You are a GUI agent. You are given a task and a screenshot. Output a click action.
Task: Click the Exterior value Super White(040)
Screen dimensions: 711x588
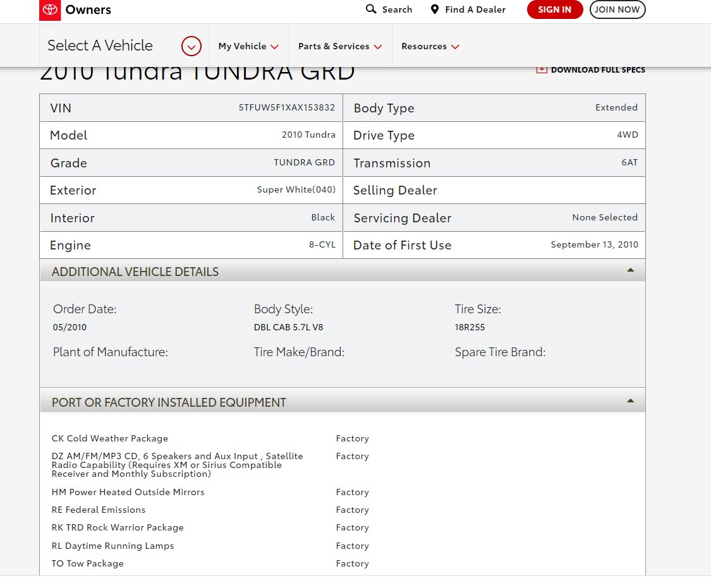[296, 189]
